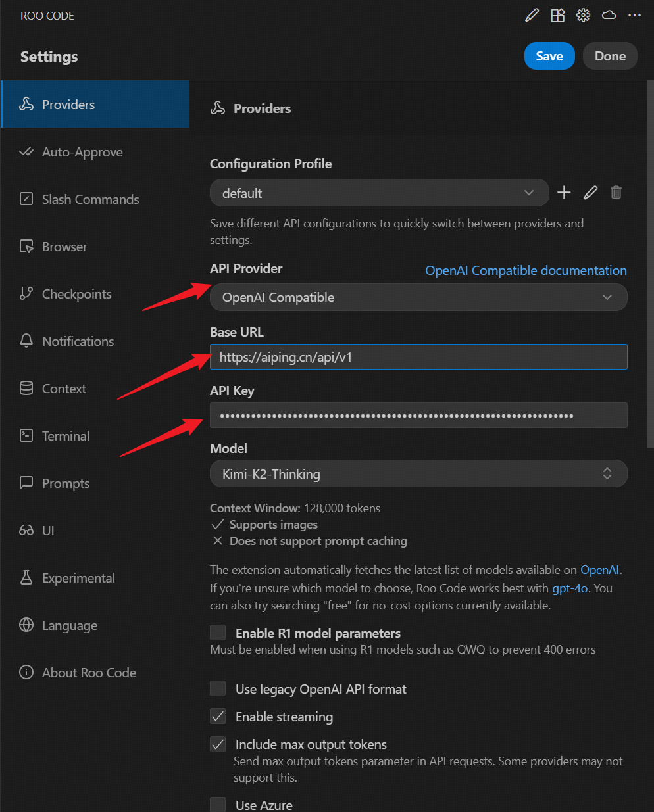Open the API Provider dropdown
654x812 pixels.
pos(418,297)
